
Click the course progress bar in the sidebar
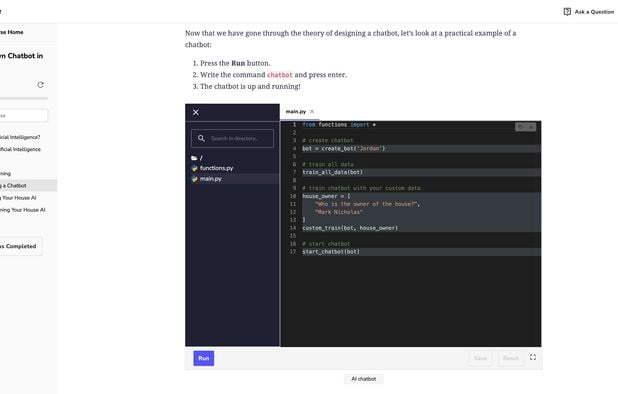pos(24,98)
